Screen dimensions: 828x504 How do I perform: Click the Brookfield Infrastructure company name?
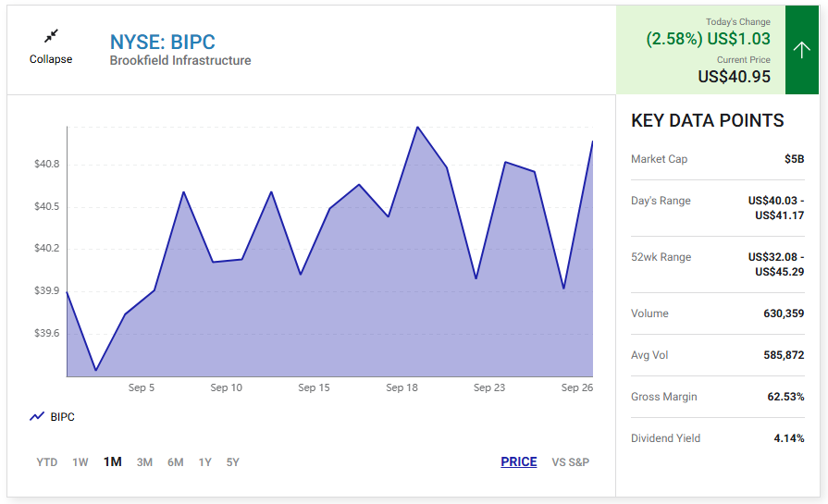[180, 61]
